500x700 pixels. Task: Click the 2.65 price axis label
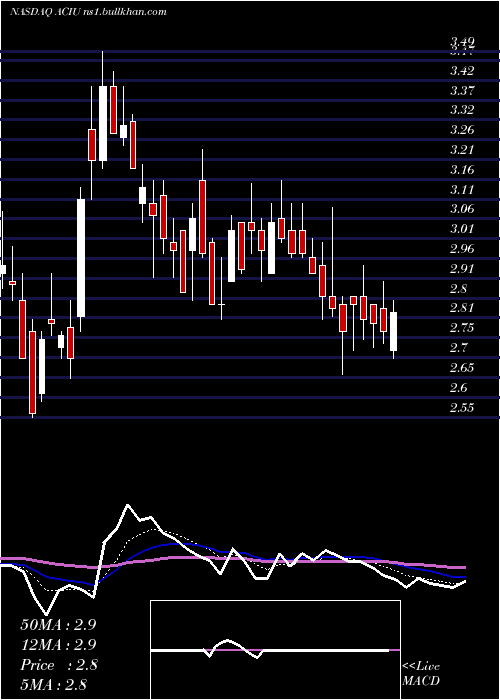tap(462, 368)
